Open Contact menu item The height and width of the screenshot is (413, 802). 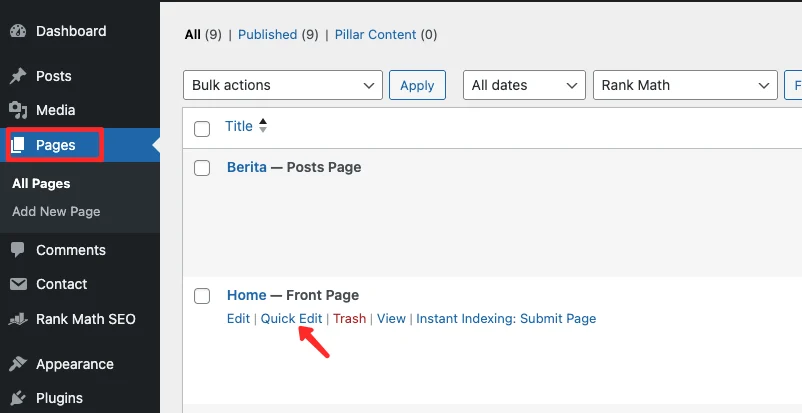tap(61, 284)
